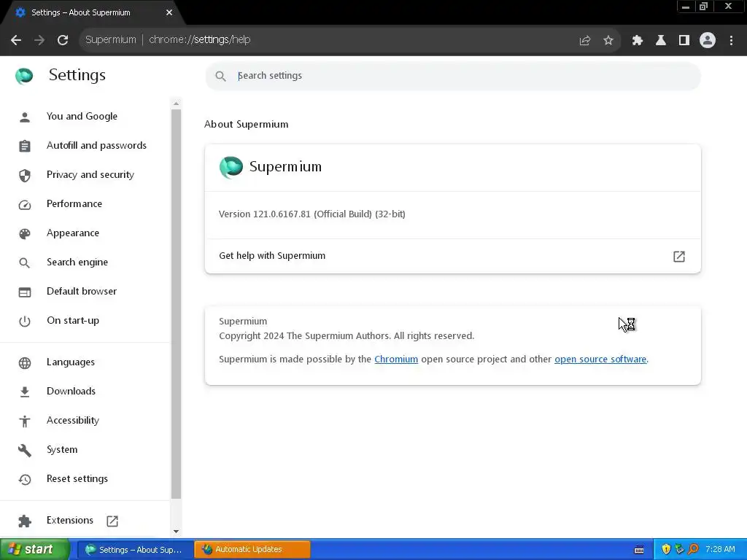Click the Reset settings clock icon
This screenshot has height=560, width=747.
25,480
